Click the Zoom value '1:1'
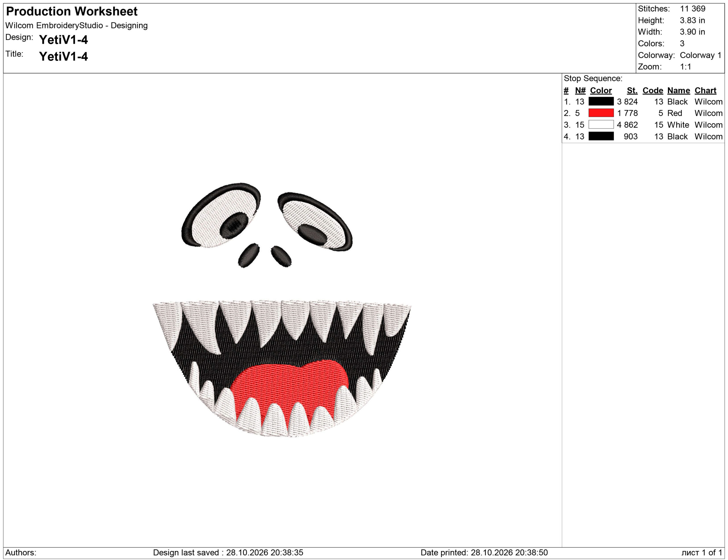The height and width of the screenshot is (560, 728). (x=685, y=67)
